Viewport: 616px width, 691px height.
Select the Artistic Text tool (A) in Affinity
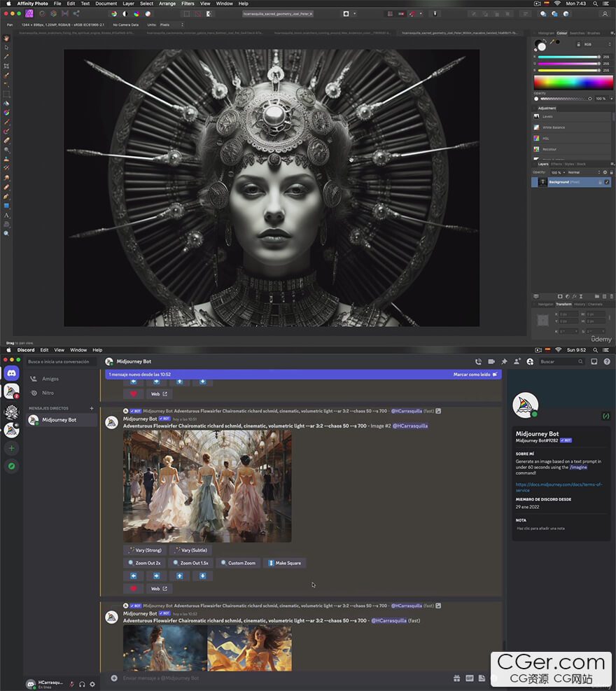[x=6, y=216]
